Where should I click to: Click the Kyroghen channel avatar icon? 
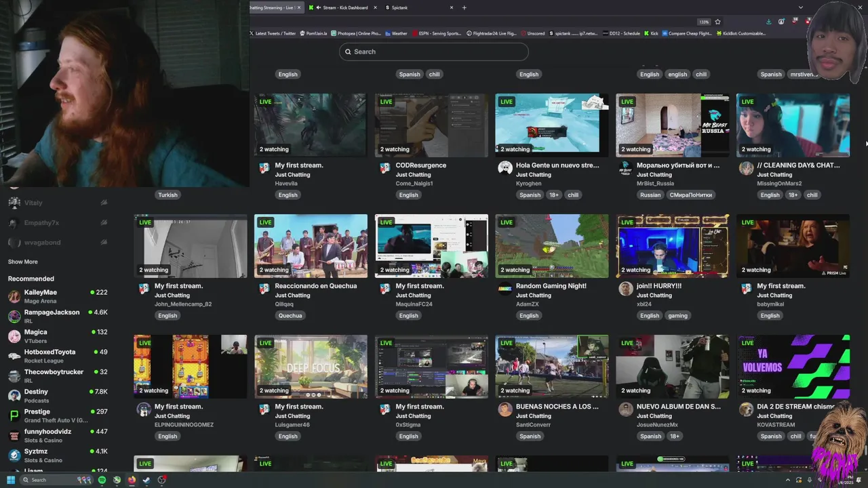coord(505,168)
